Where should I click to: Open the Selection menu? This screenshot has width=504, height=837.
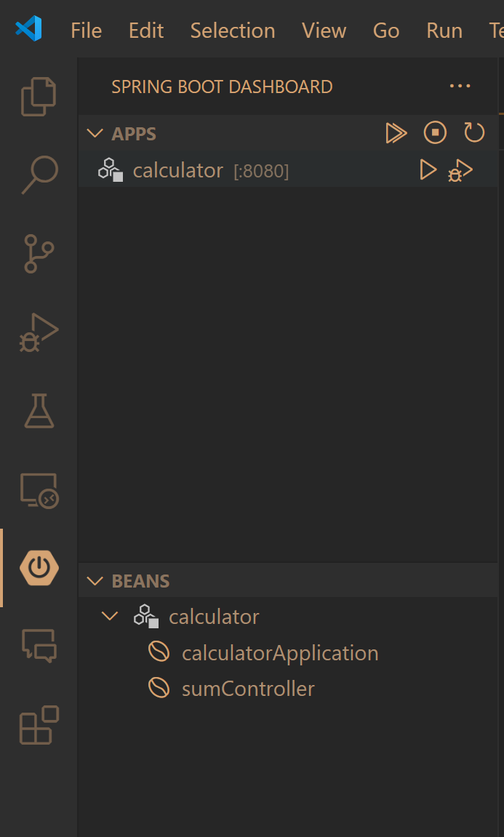(x=233, y=31)
